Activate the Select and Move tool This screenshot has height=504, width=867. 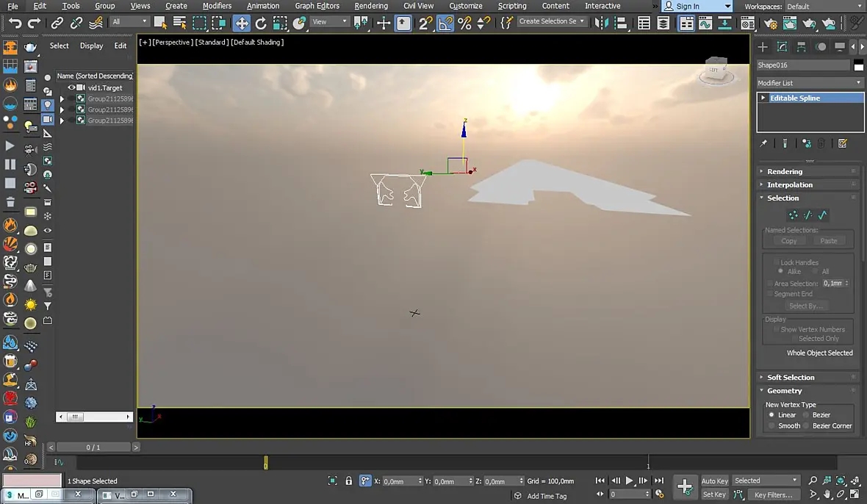pyautogui.click(x=242, y=23)
